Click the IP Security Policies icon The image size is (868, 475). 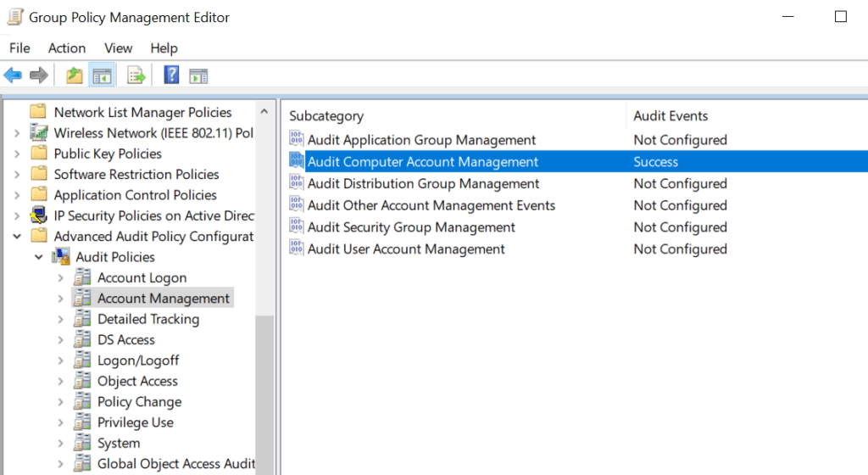coord(39,215)
